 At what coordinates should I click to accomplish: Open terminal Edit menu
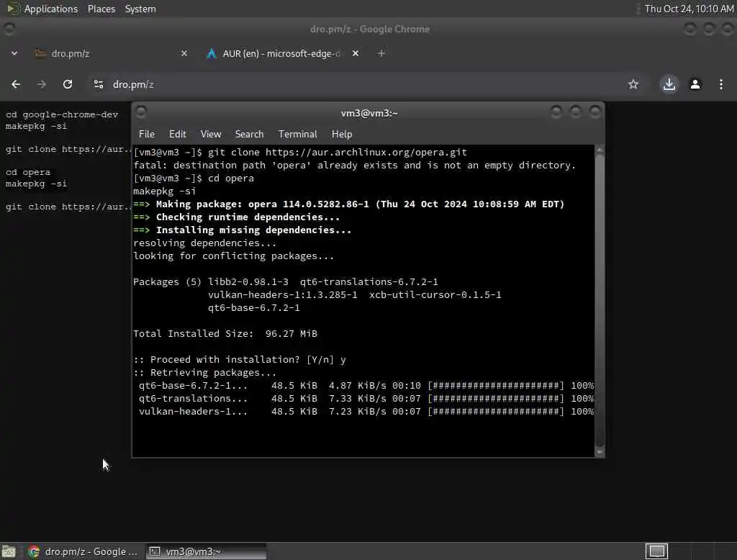pos(177,134)
